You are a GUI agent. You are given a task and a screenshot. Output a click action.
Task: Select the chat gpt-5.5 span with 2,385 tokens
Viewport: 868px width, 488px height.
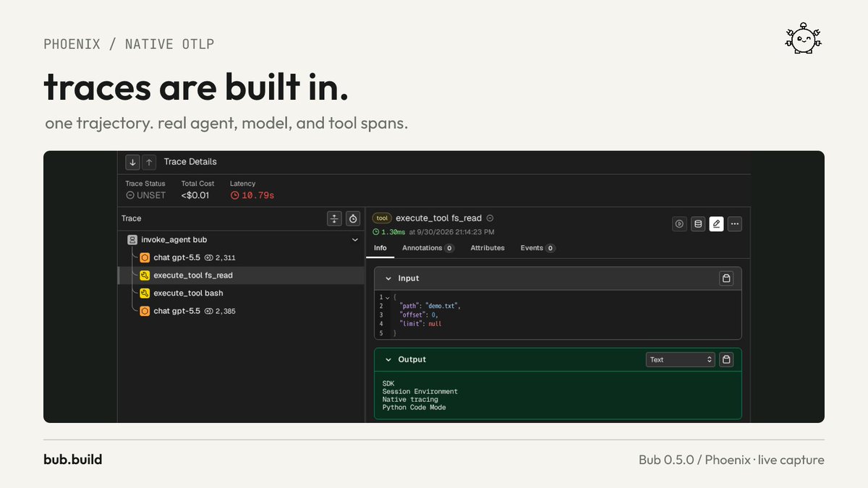241,311
